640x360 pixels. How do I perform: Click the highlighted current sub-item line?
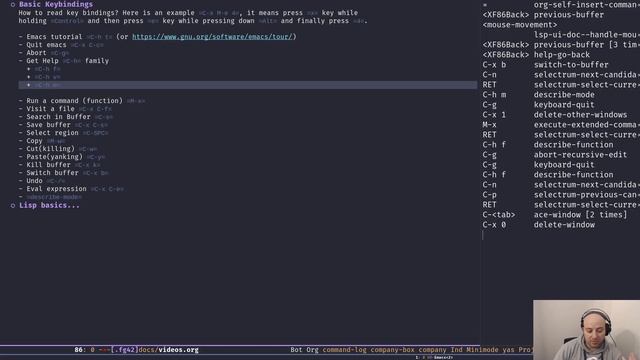click(247, 85)
